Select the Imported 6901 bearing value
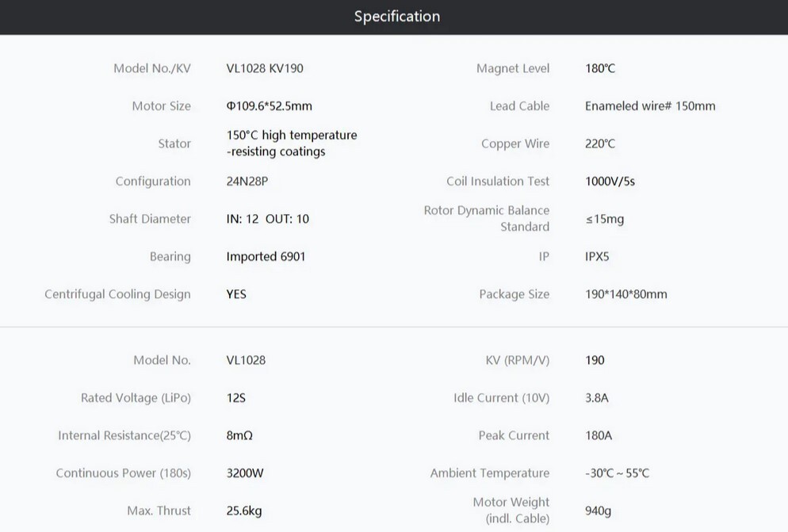 266,256
